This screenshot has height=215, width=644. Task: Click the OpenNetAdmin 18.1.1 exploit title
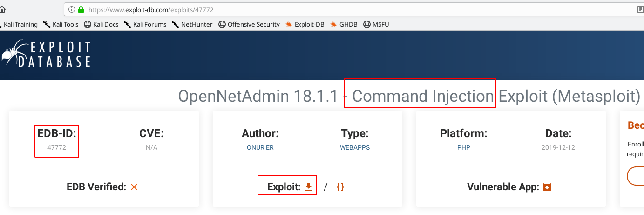409,96
